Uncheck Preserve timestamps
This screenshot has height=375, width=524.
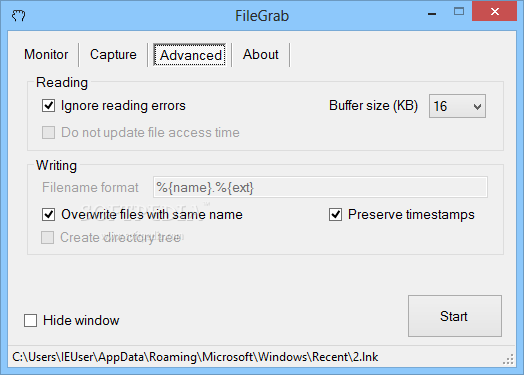336,215
